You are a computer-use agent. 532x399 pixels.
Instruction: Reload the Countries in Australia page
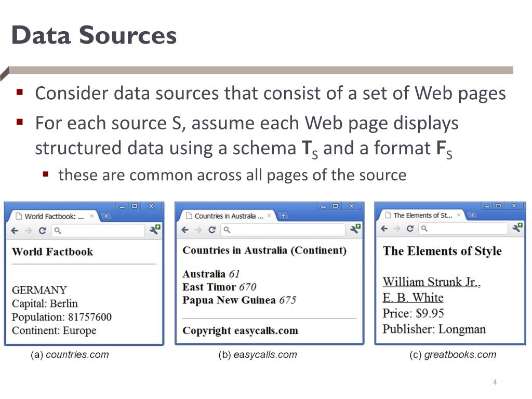(x=212, y=230)
